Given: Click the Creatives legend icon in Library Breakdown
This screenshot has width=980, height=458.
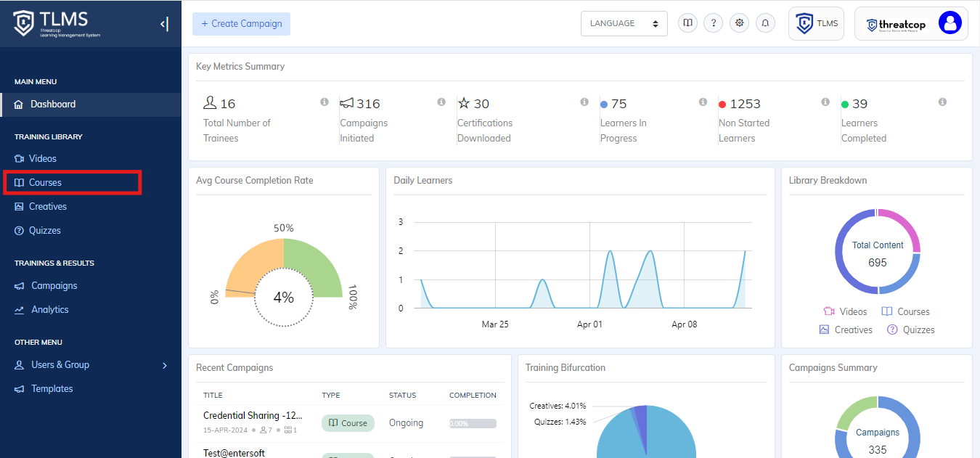Looking at the screenshot, I should (824, 330).
